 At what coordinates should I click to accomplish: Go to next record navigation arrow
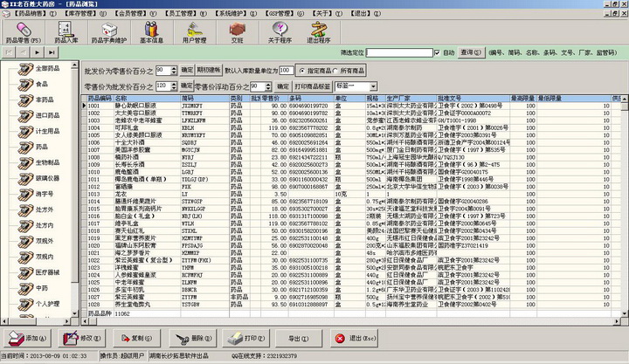tap(38, 52)
